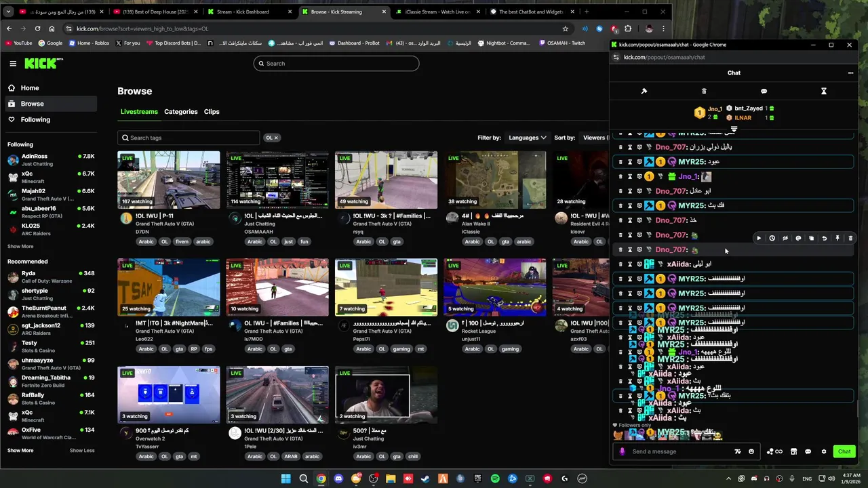Open the Sort by Viewers dropdown
Image resolution: width=868 pixels, height=488 pixels.
pos(595,138)
